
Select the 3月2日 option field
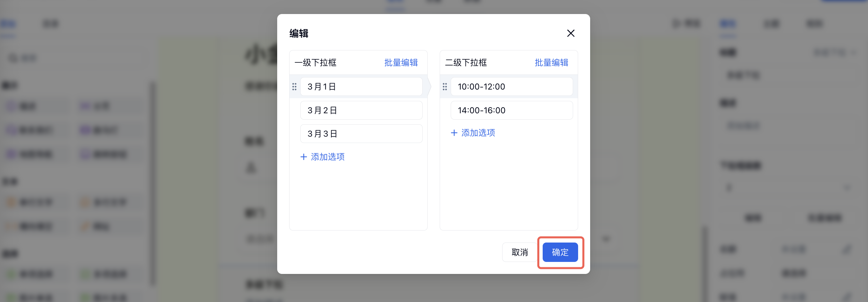(x=361, y=110)
